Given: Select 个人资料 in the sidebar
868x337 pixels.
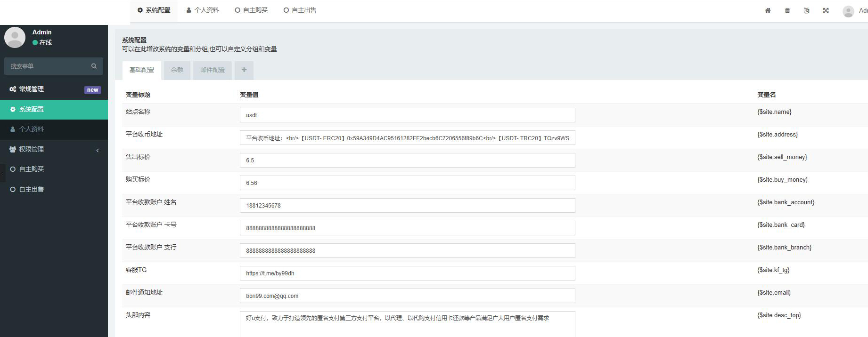Looking at the screenshot, I should pos(54,129).
